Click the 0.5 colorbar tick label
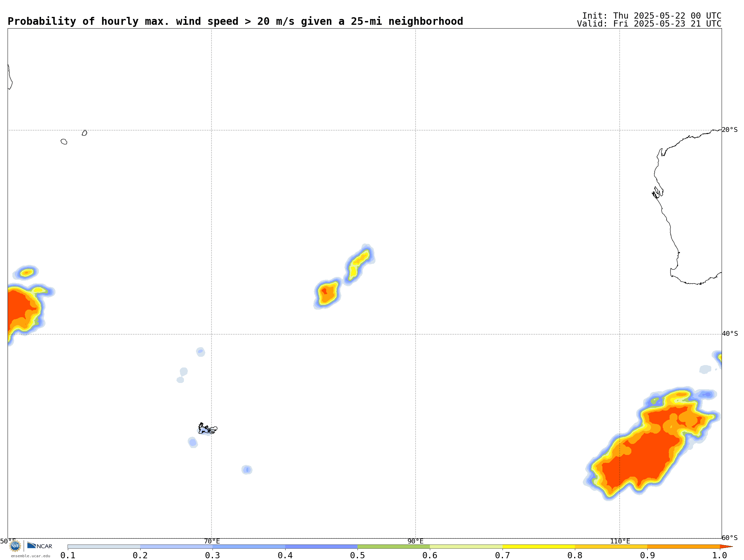744x560 pixels. [358, 555]
